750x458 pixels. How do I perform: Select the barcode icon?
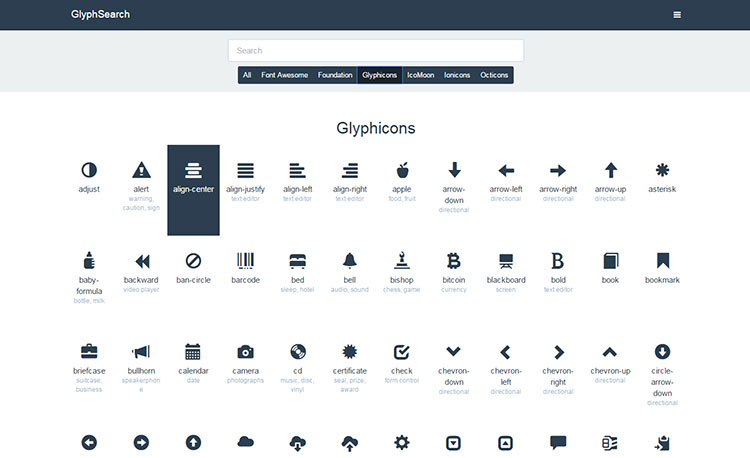245,261
